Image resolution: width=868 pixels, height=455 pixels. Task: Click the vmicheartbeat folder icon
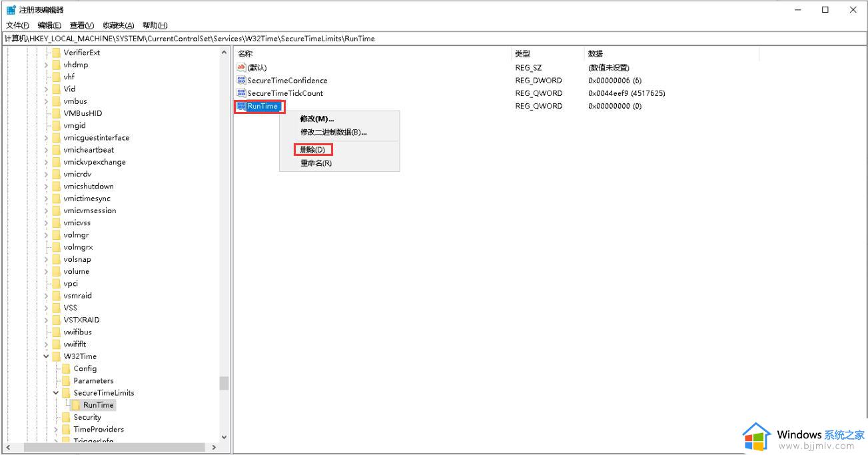(57, 150)
